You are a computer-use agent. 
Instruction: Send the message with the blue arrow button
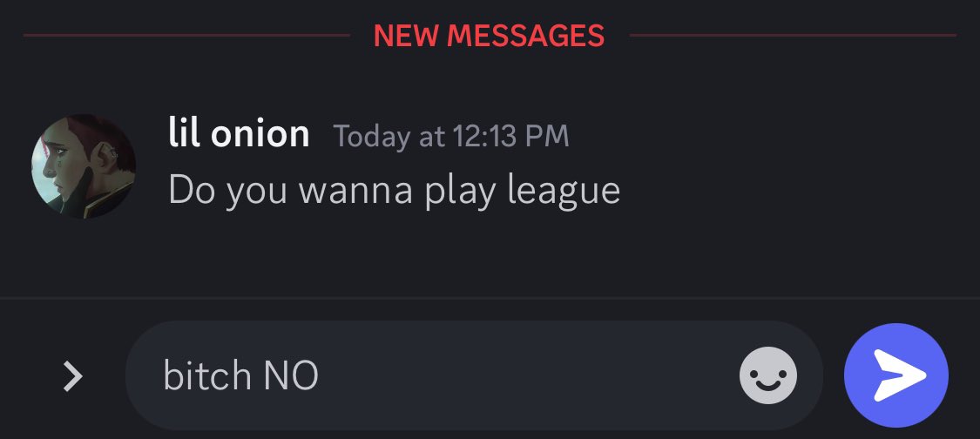click(x=896, y=375)
